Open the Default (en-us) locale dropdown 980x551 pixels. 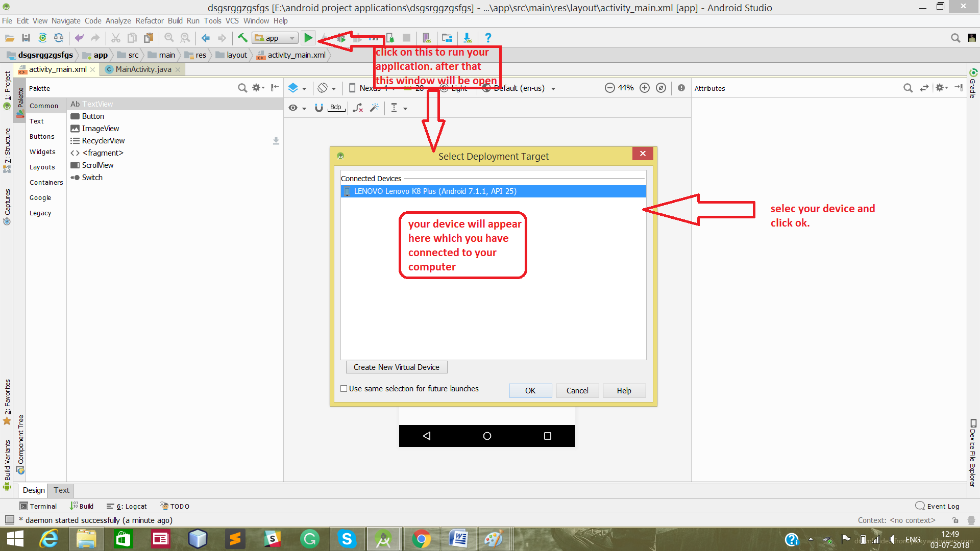[519, 88]
